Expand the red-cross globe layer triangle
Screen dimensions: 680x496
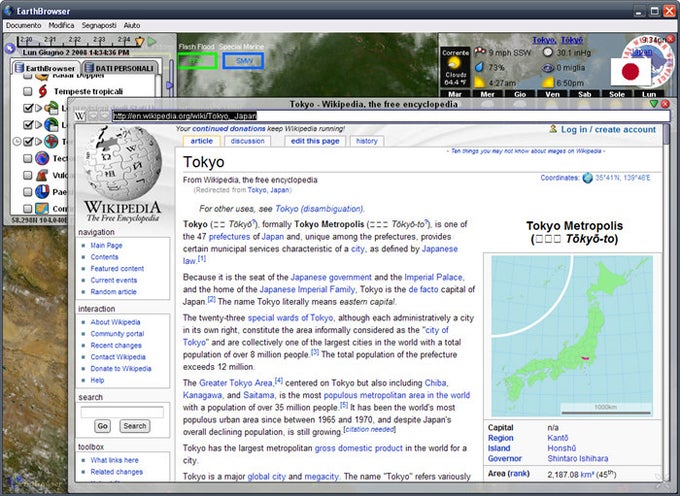click(x=38, y=141)
